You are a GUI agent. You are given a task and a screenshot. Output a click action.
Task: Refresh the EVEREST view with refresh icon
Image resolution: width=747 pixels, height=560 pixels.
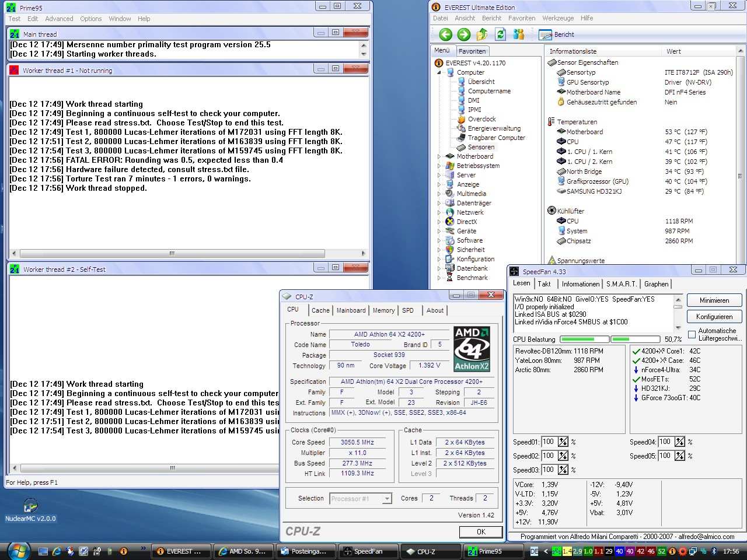(x=500, y=34)
